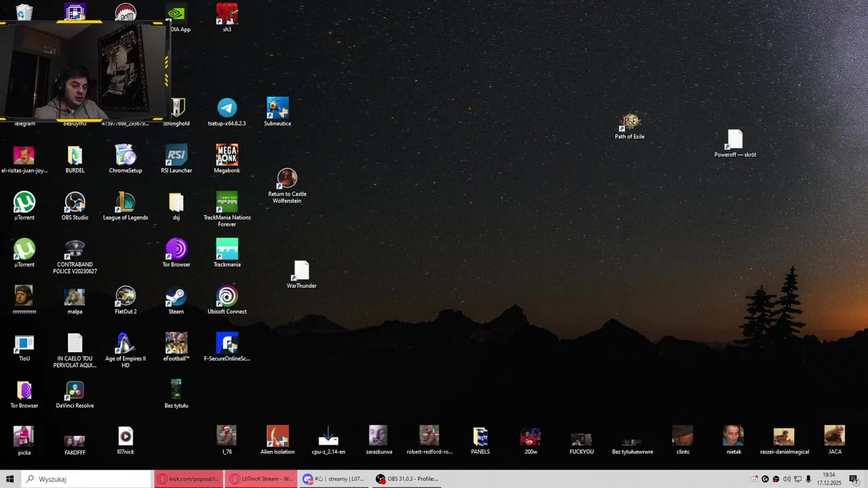Select the IN CAELO TOU PERVOLAT document
This screenshot has height=488, width=868.
[75, 351]
